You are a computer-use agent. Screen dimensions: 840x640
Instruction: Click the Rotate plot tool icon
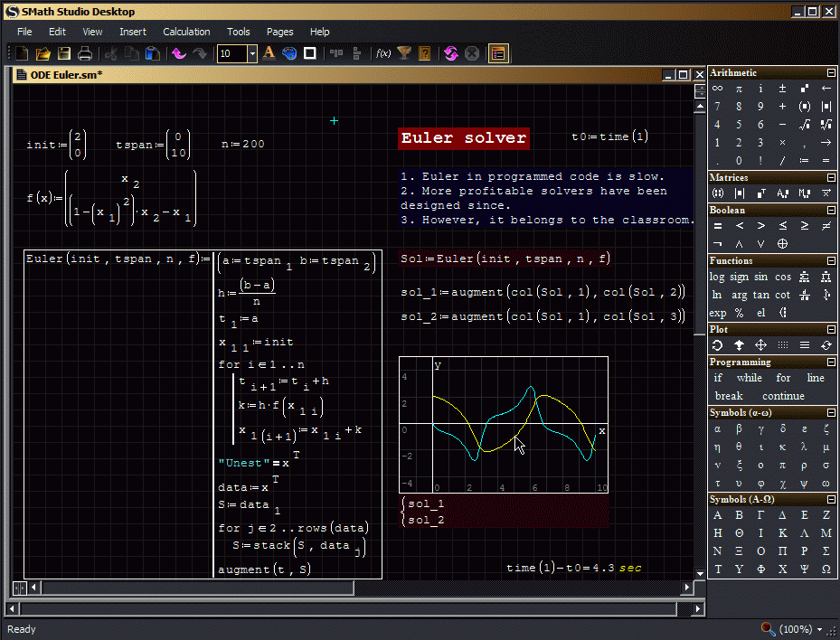point(717,345)
